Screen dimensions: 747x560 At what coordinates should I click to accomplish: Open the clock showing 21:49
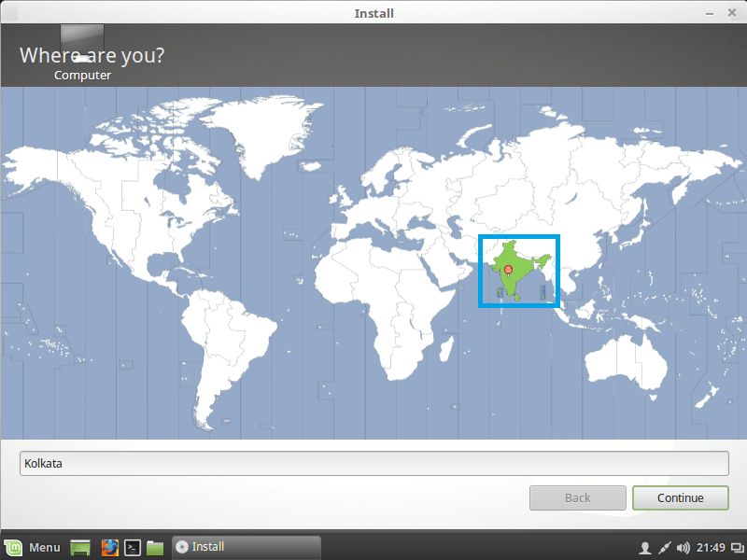point(711,548)
